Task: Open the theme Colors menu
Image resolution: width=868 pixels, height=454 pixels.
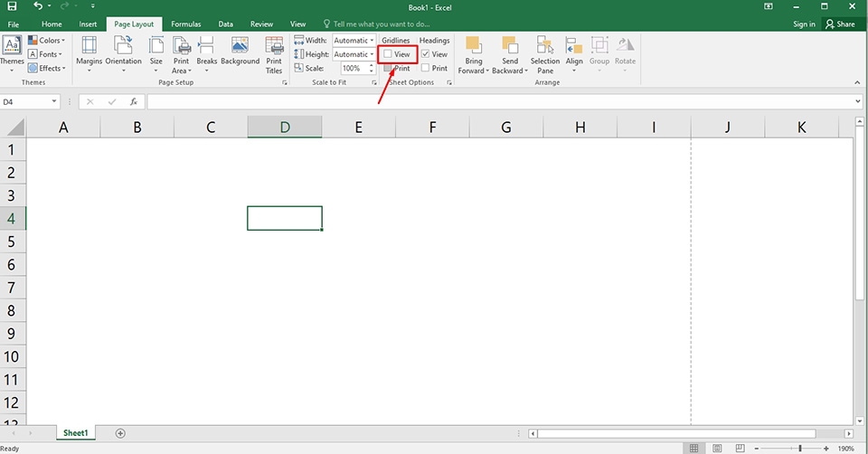Action: point(46,41)
